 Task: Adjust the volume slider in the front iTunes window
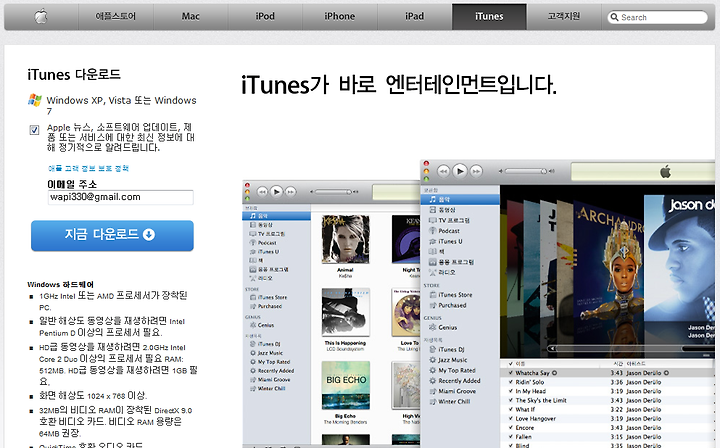pyautogui.click(x=526, y=171)
